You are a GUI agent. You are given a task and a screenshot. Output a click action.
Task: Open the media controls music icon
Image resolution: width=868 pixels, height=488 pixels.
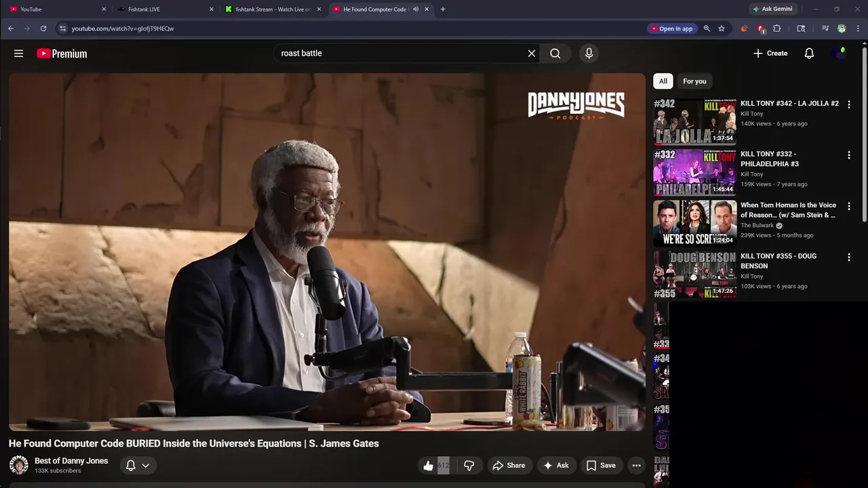[x=825, y=28]
